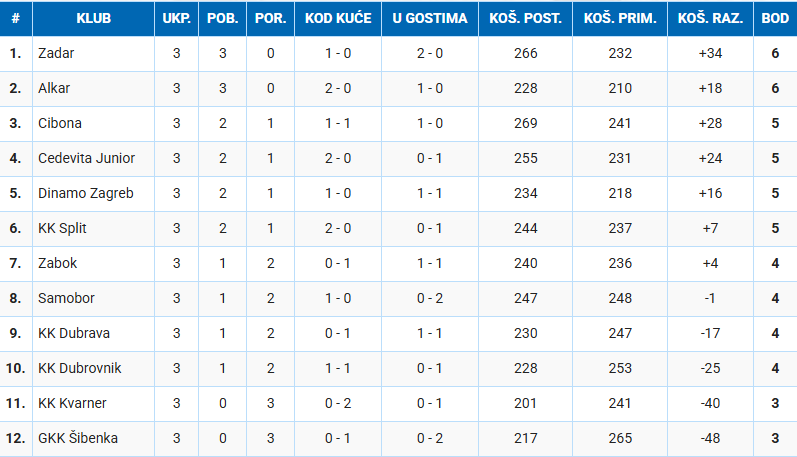Image resolution: width=797 pixels, height=457 pixels.
Task: Open KK Dubrovnik team page
Action: coord(79,368)
